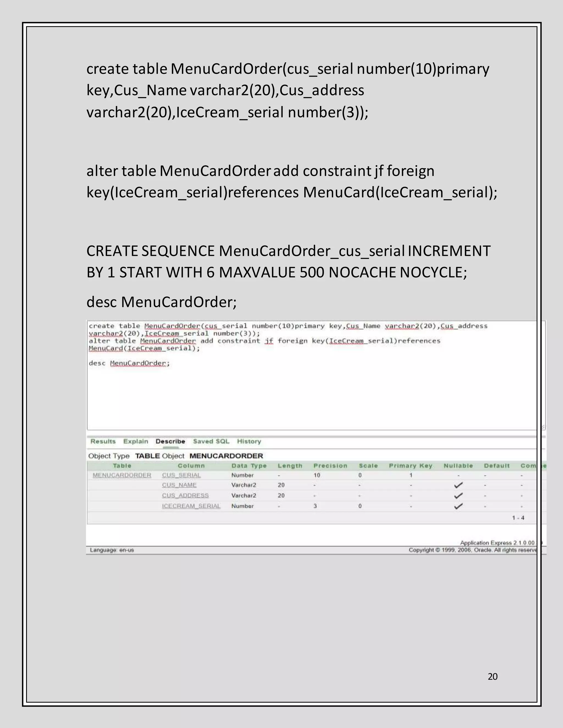563x728 pixels.
Task: Click the text area resize handle
Action: [543, 427]
